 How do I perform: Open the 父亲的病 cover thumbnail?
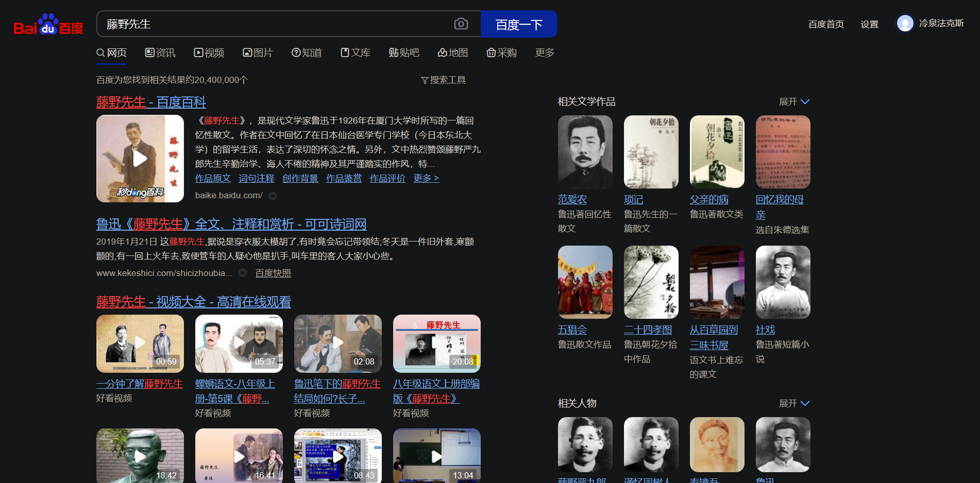(717, 152)
